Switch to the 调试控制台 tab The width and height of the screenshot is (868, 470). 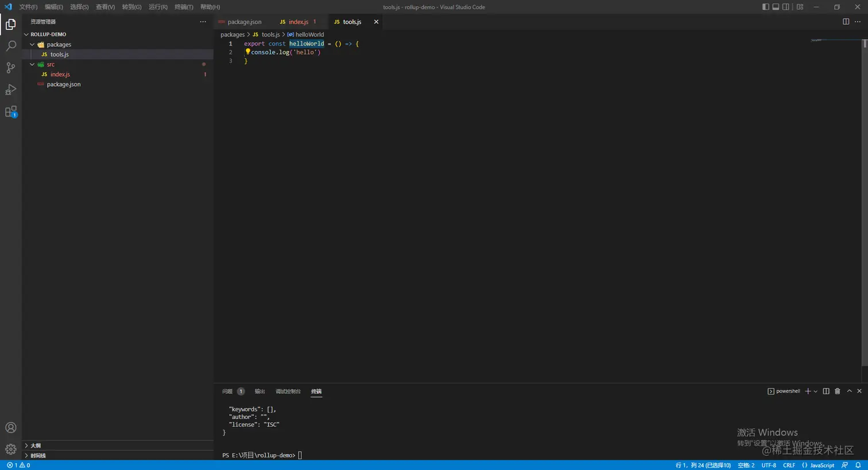[x=288, y=391]
